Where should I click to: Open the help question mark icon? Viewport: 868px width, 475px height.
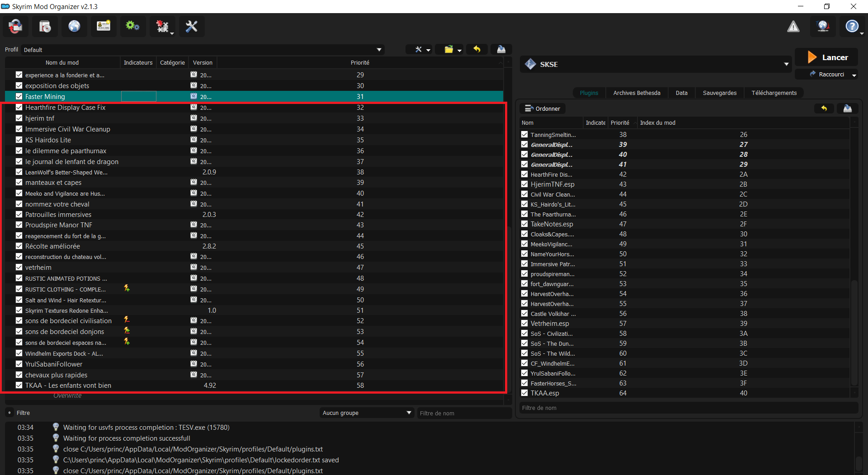(x=852, y=27)
